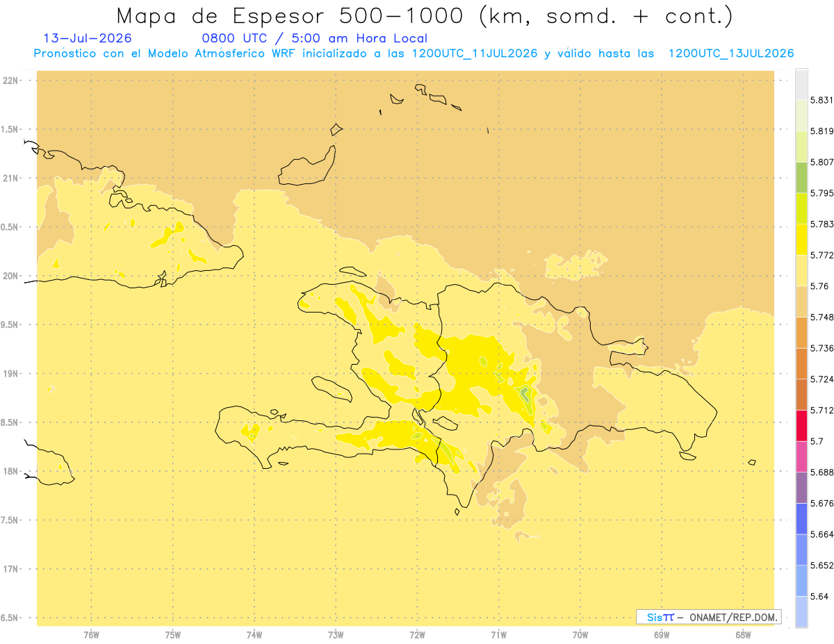Pick the light yellow swatch between 5.772 and 5.76
Screen dimensions: 834x644
pyautogui.click(x=801, y=270)
